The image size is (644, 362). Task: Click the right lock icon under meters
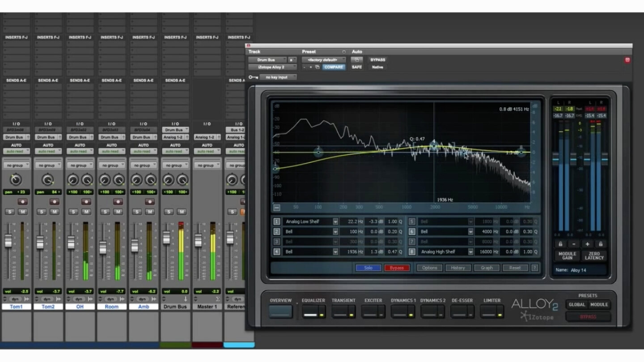pos(601,244)
